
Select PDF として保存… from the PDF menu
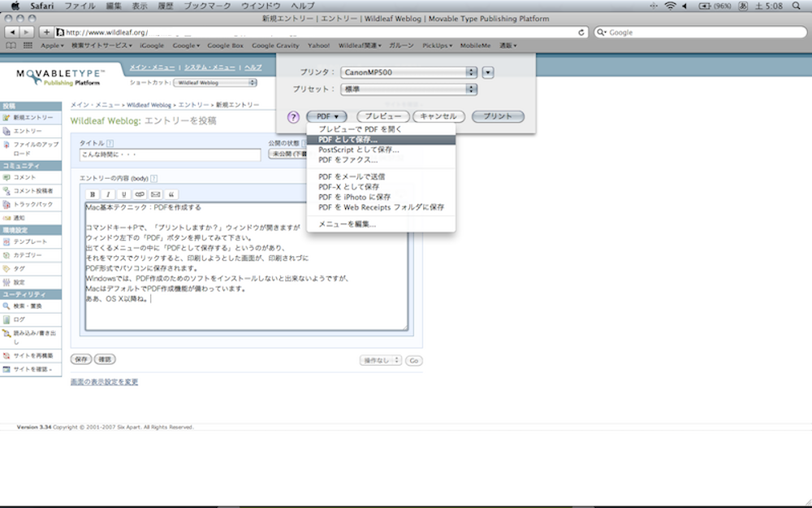point(381,140)
